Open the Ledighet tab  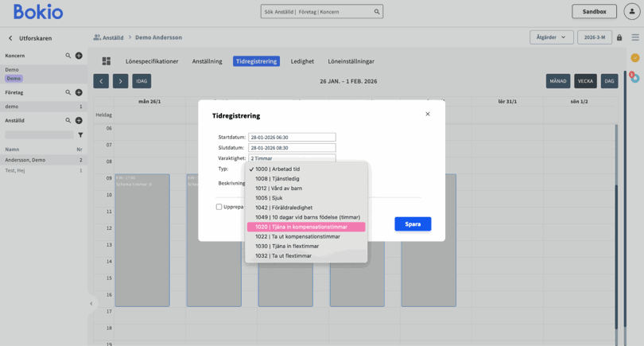point(302,61)
